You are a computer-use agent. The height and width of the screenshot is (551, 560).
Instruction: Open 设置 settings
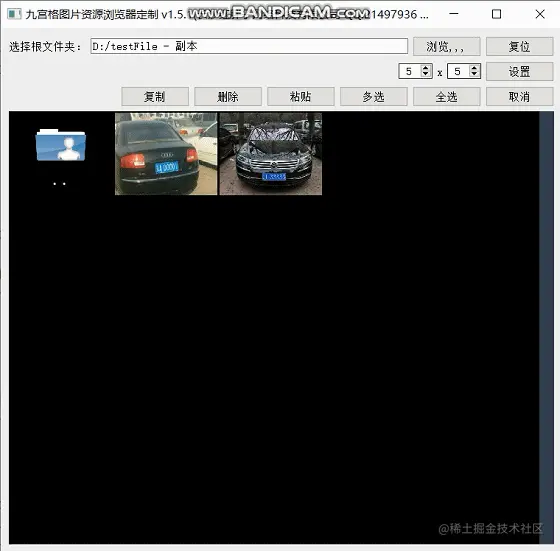[x=519, y=71]
